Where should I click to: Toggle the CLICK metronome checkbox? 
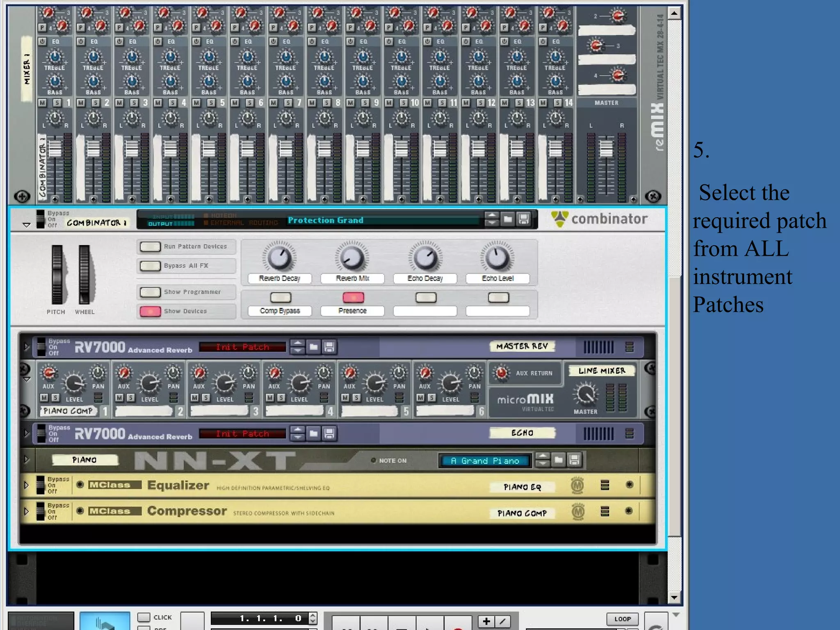point(144,617)
